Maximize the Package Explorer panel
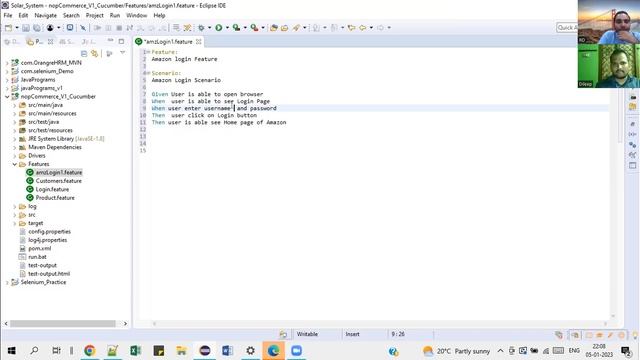This screenshot has height=360, width=640. (x=121, y=41)
